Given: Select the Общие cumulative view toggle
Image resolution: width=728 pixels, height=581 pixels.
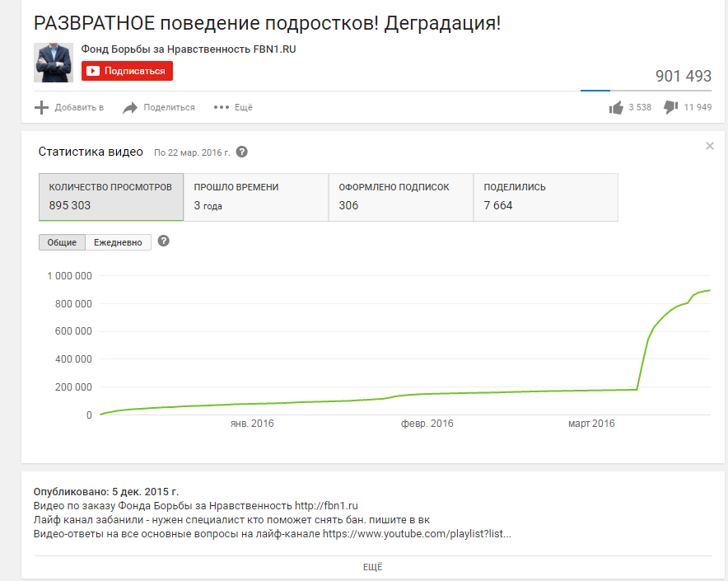Looking at the screenshot, I should coord(63,242).
